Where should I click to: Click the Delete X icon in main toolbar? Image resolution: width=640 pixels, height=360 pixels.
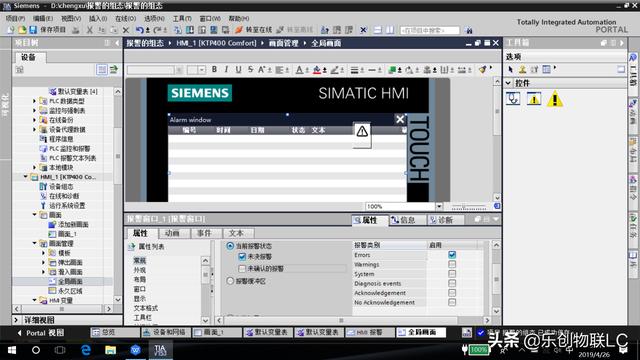tap(126, 30)
